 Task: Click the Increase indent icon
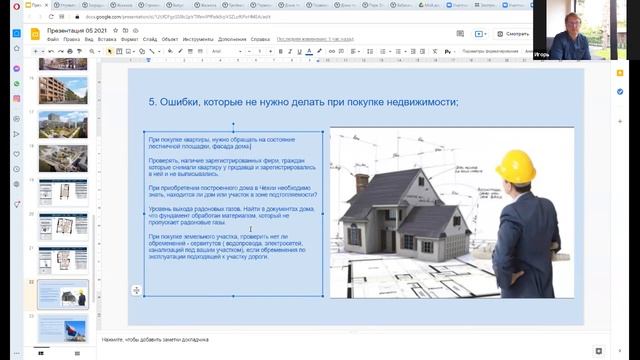click(422, 51)
